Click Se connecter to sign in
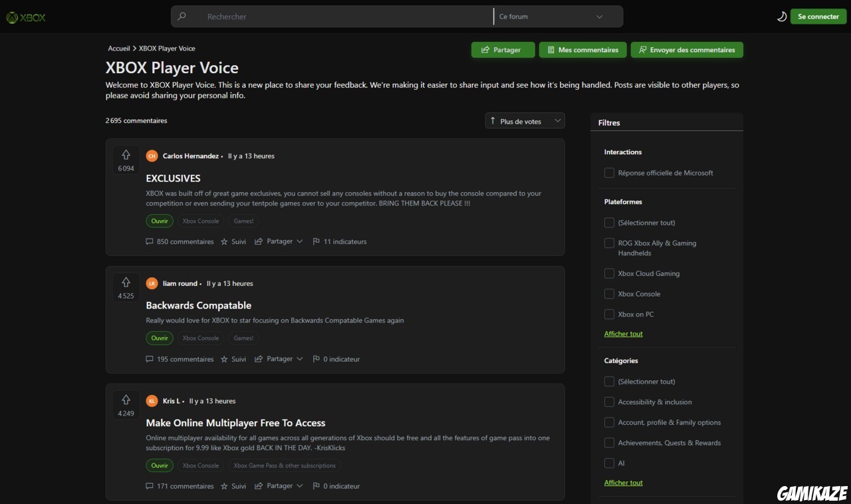This screenshot has height=504, width=851. pos(818,17)
